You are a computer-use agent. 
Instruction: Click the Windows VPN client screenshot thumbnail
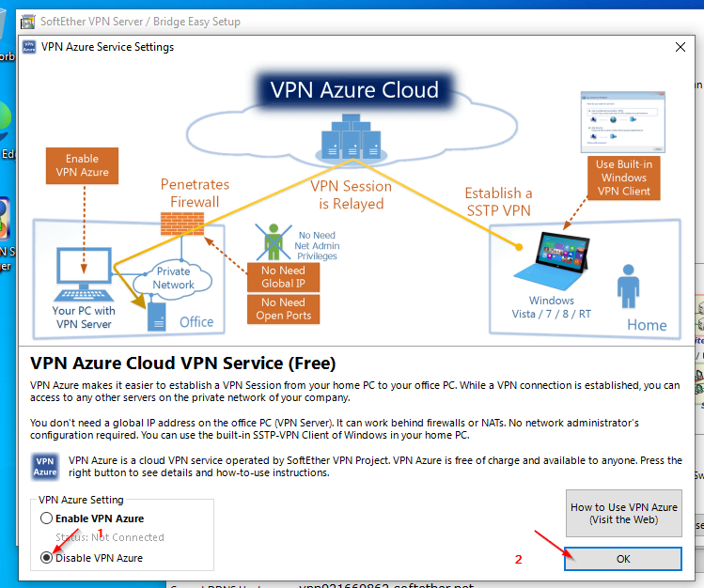(x=623, y=122)
